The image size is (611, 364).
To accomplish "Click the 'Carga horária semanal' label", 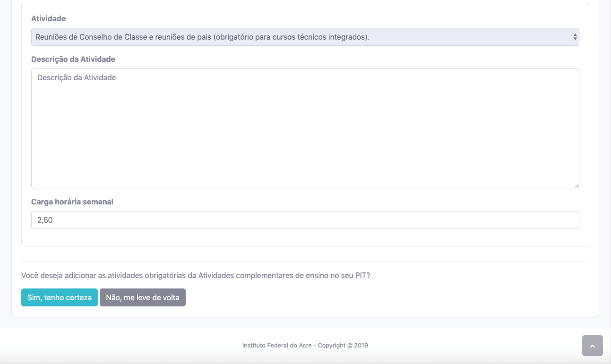I will [x=72, y=202].
